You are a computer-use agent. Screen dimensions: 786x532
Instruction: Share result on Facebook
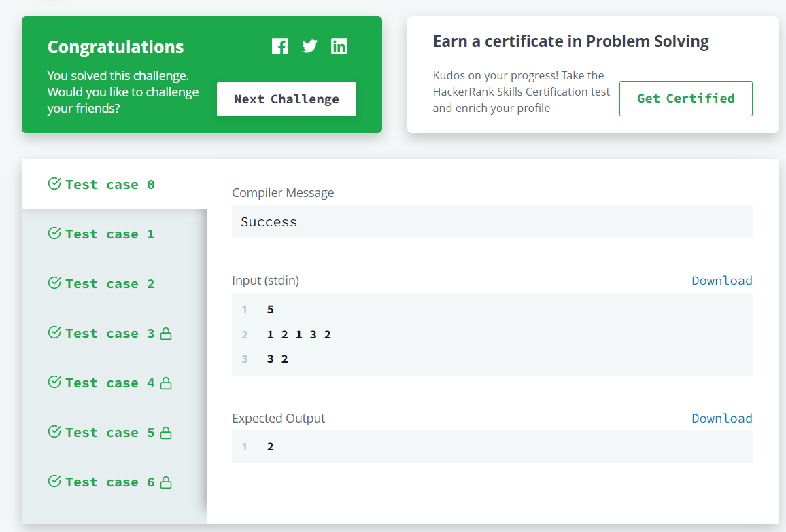coord(279,47)
